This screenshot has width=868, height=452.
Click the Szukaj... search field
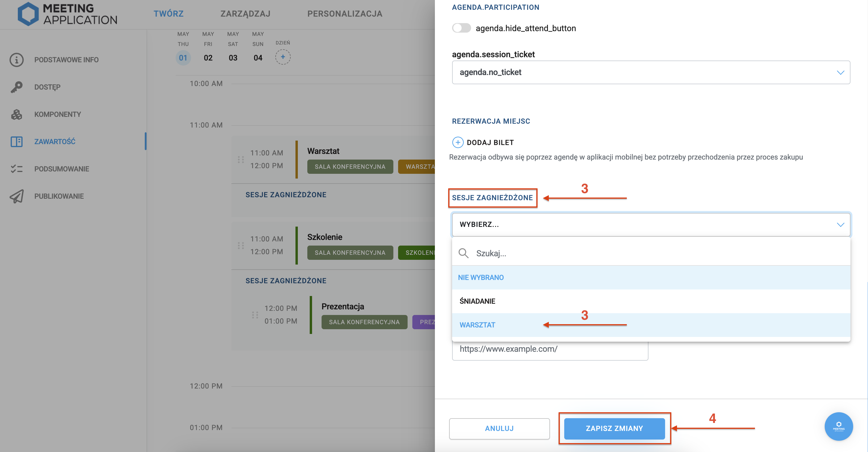pyautogui.click(x=651, y=253)
